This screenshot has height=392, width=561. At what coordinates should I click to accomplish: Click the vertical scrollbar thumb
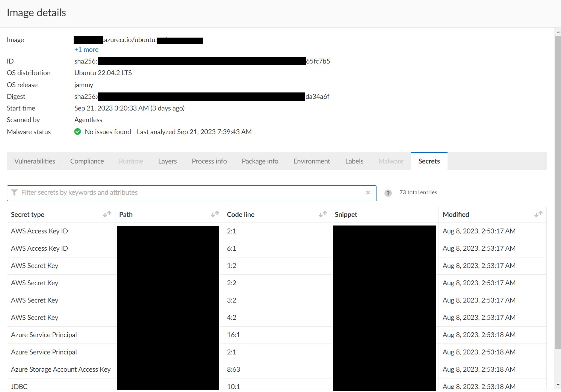coord(558,192)
